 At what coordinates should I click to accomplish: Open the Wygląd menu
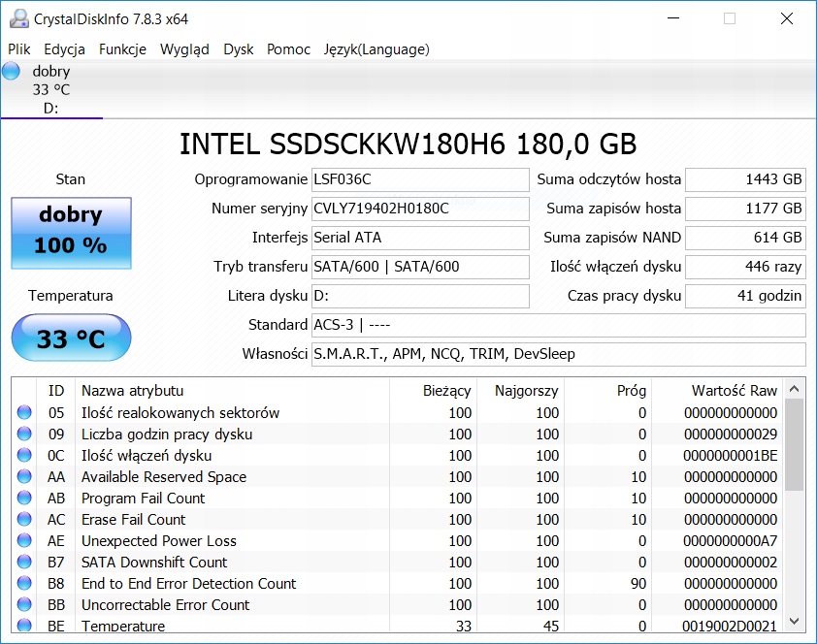pos(184,49)
